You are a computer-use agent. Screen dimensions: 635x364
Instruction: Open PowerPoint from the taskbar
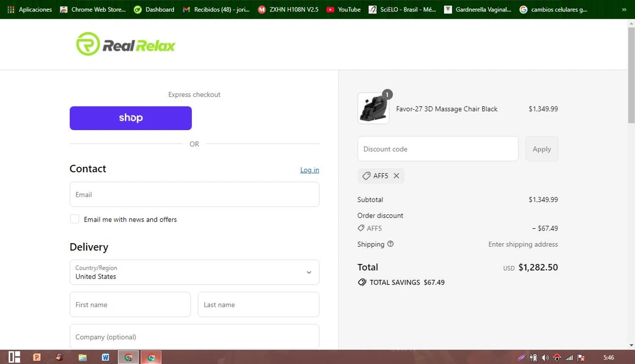click(x=37, y=357)
